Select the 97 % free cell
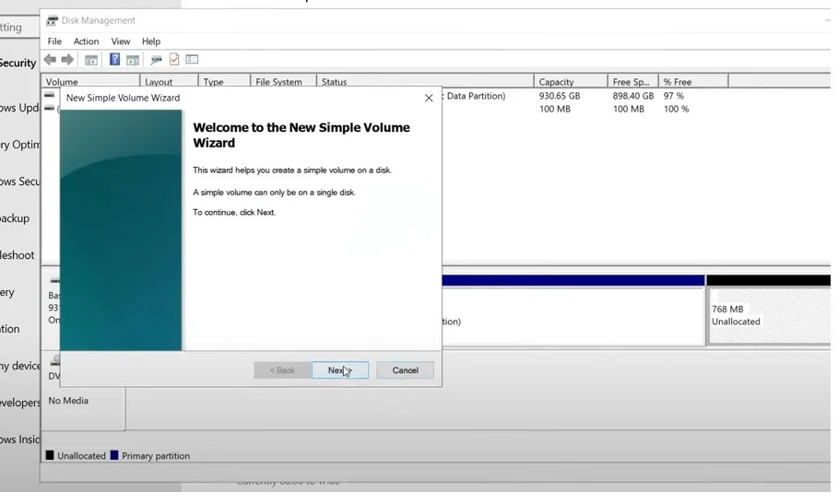The image size is (838, 504). click(673, 96)
